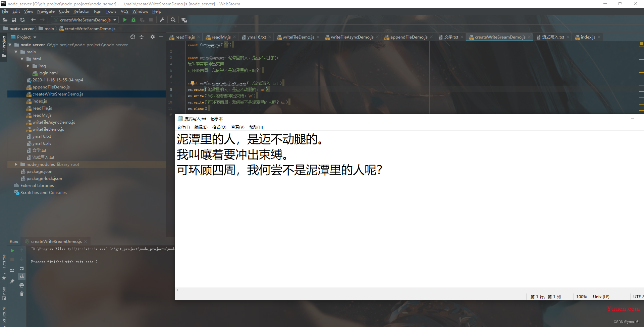Navigate back with the left arrow icon
The width and height of the screenshot is (644, 327).
(33, 20)
